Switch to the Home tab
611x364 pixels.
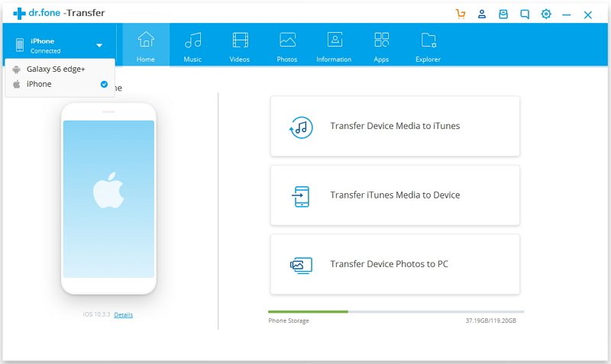coord(146,44)
